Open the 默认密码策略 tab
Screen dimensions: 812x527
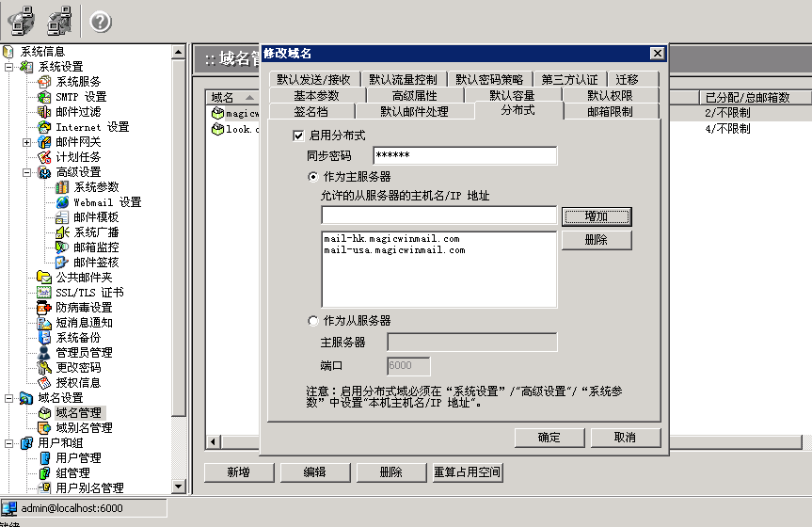[489, 79]
